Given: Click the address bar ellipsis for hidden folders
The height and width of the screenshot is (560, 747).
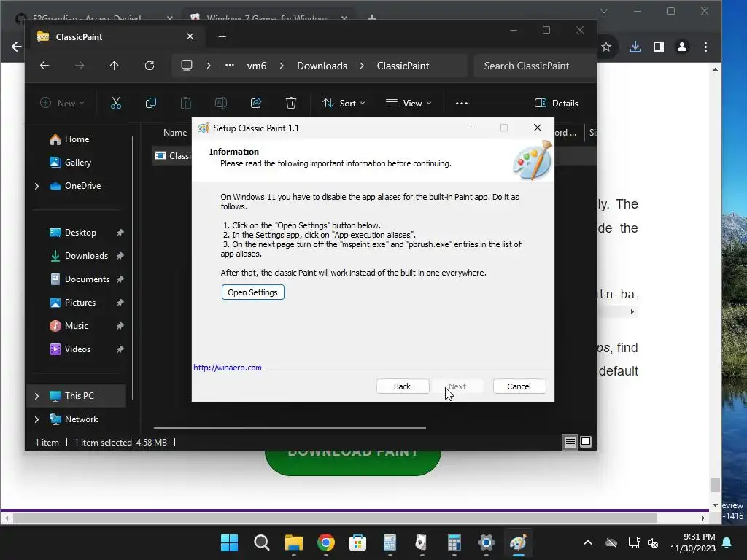Looking at the screenshot, I should [230, 65].
